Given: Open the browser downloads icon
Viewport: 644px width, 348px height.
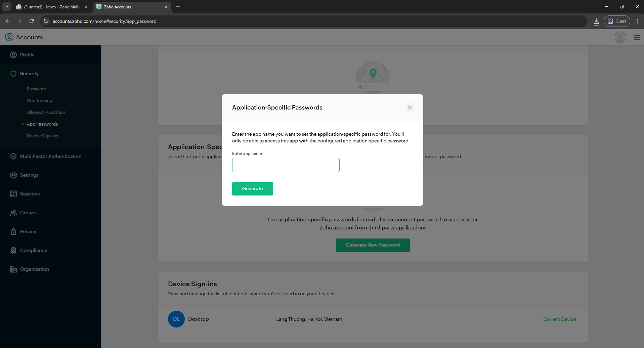Looking at the screenshot, I should (596, 21).
